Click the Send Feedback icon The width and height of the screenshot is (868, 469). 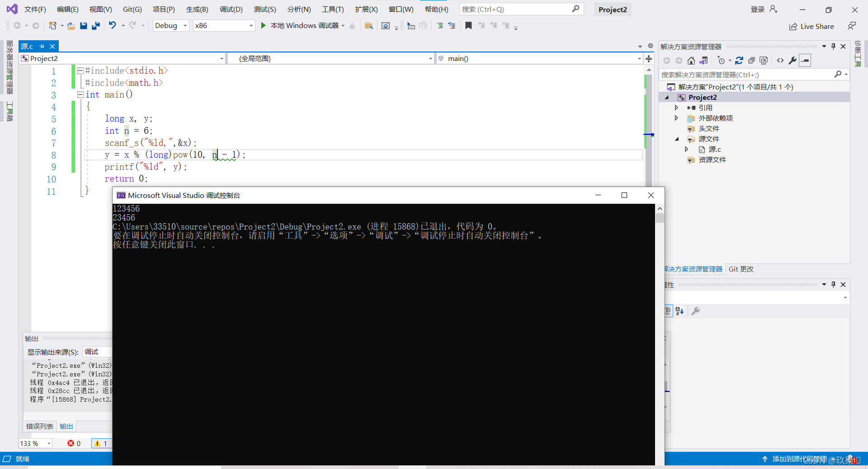tap(852, 26)
